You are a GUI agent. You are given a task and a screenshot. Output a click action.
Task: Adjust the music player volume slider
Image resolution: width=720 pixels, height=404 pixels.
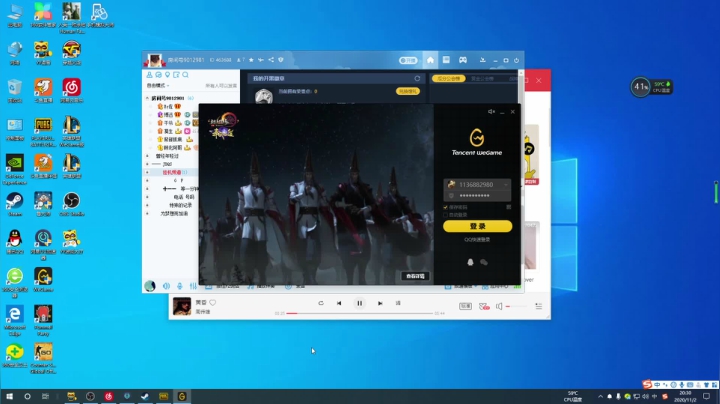point(516,306)
